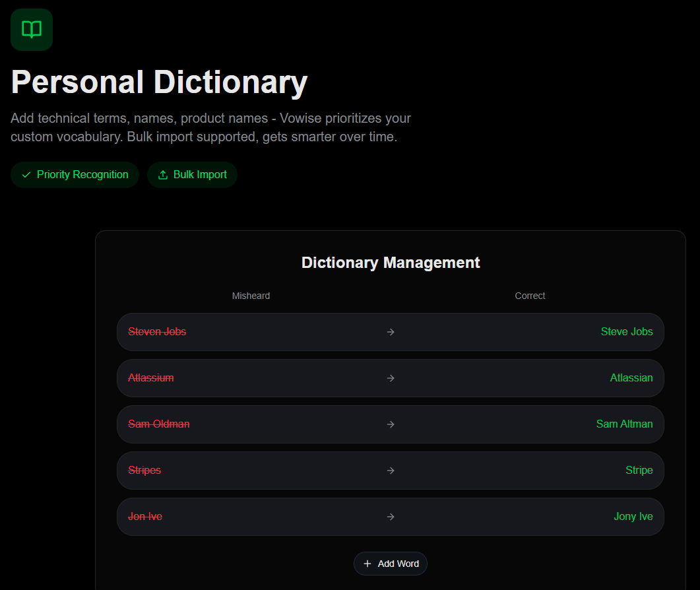Click the arrow icon in Stripes row

coord(391,471)
